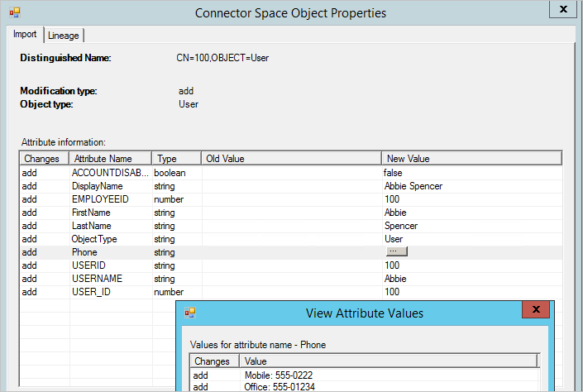Click the 'Attribute information:' label
This screenshot has width=583, height=392.
[x=64, y=142]
